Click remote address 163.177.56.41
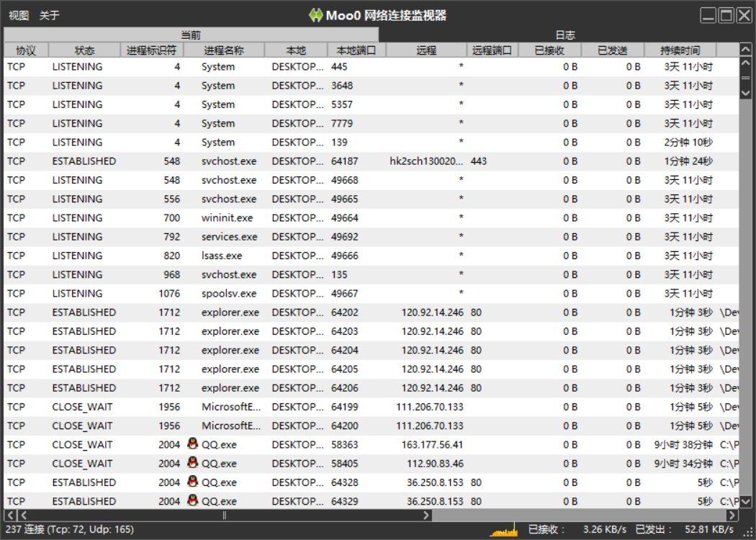Screen dimensions: 756x540 click(x=432, y=444)
